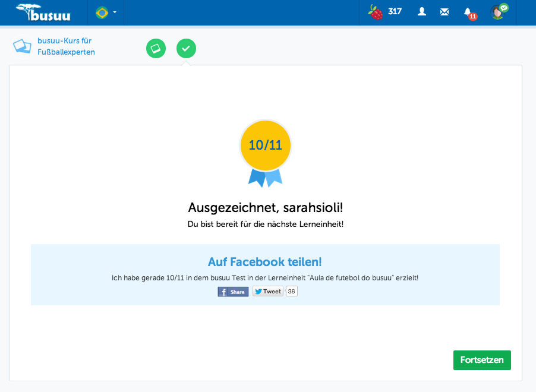536x392 pixels.
Task: Click text about nächste Lerneinheit
Action: 265,224
